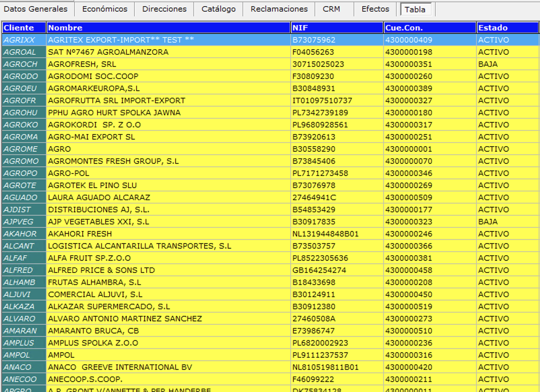Viewport: 540px width, 392px height.
Task: Click account number 4300000519
Action: (x=409, y=307)
